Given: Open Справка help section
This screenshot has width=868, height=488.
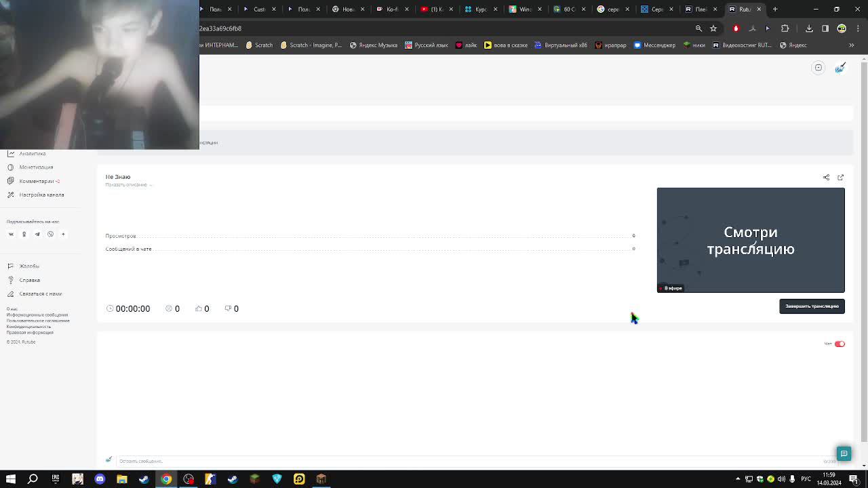Looking at the screenshot, I should tap(23, 280).
